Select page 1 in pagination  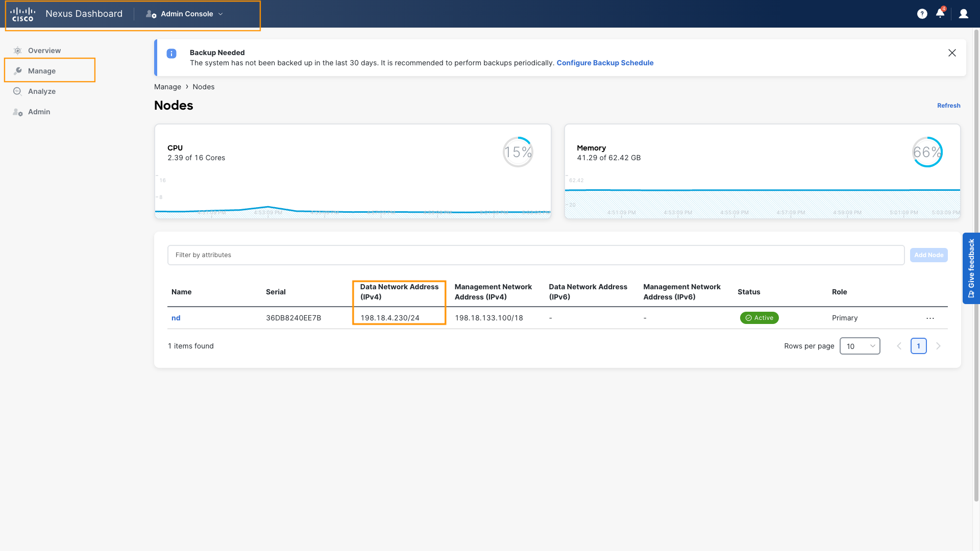pos(918,346)
